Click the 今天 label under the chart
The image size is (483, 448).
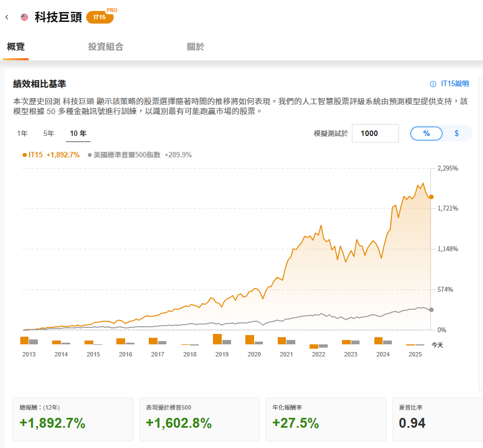(x=437, y=345)
